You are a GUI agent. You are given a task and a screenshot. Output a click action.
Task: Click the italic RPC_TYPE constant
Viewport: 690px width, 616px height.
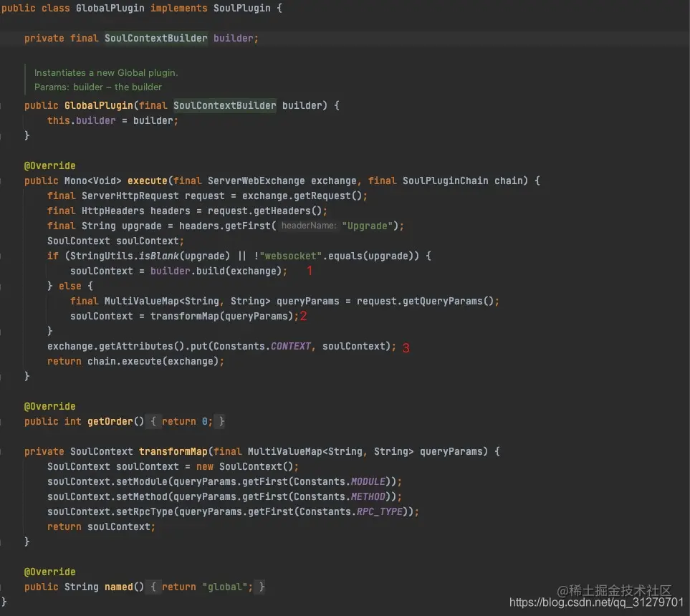pos(379,511)
